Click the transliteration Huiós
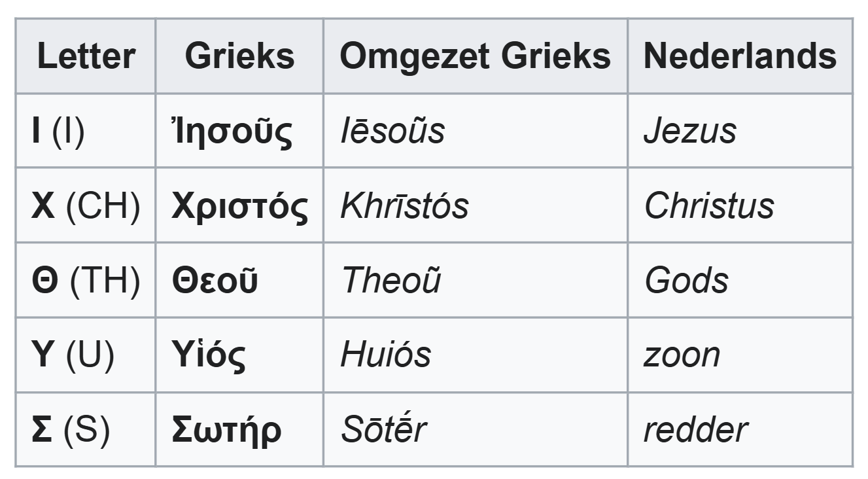Image resolution: width=868 pixels, height=479 pixels. 386,355
